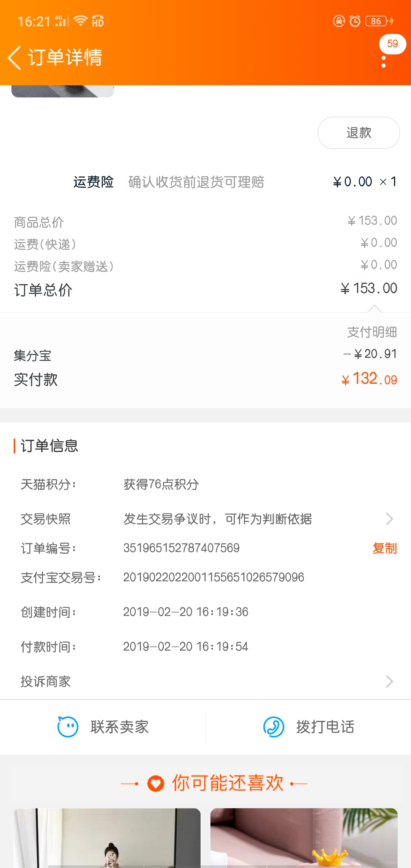Select 联系卖家 bottom option
This screenshot has height=868, width=411.
point(103,727)
